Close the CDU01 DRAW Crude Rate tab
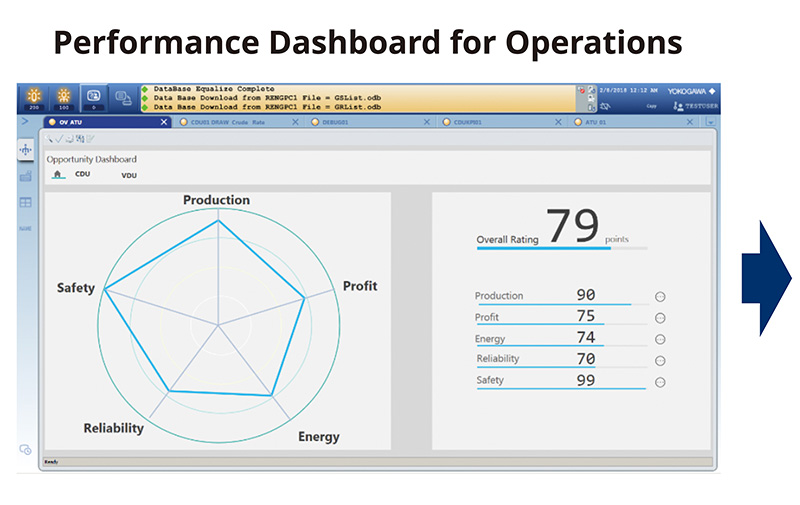The width and height of the screenshot is (800, 505). (295, 122)
